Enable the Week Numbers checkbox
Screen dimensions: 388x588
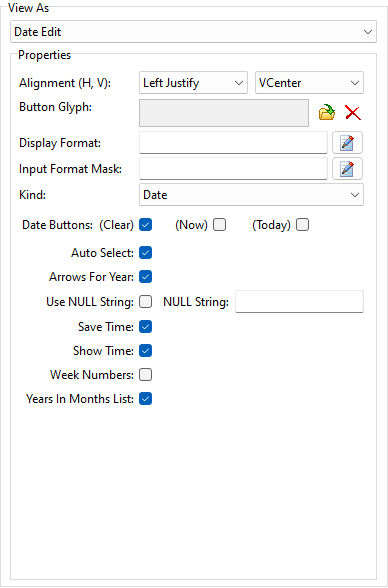point(145,375)
